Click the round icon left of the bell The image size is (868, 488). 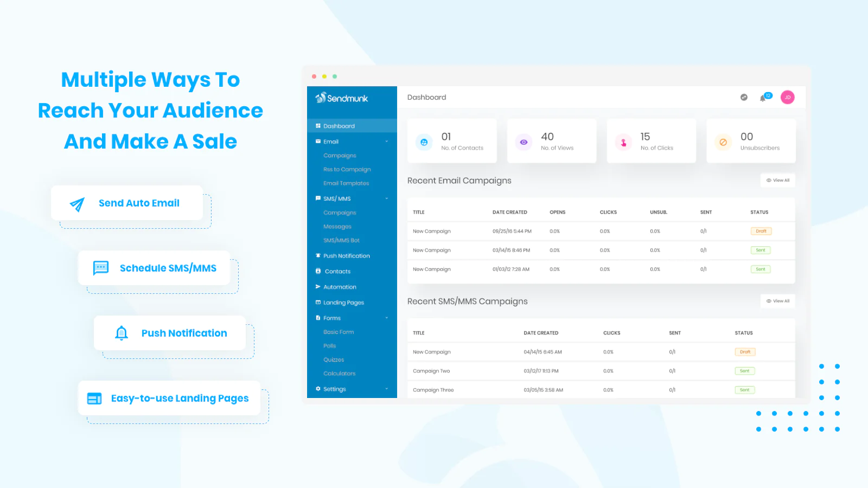pos(744,98)
